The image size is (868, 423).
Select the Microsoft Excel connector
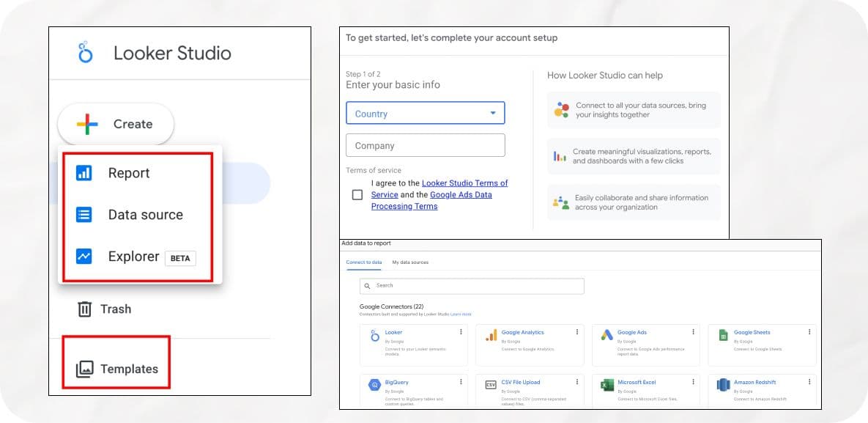pyautogui.click(x=646, y=391)
